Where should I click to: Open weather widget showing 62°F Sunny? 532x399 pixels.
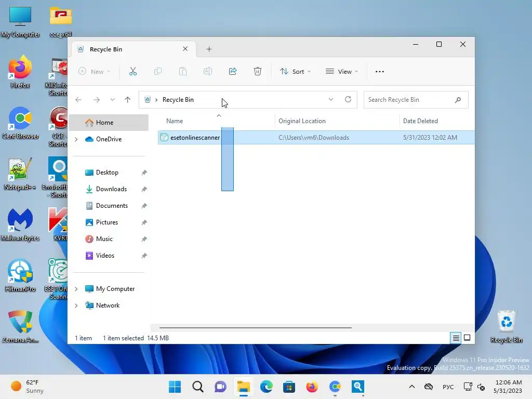click(x=28, y=387)
